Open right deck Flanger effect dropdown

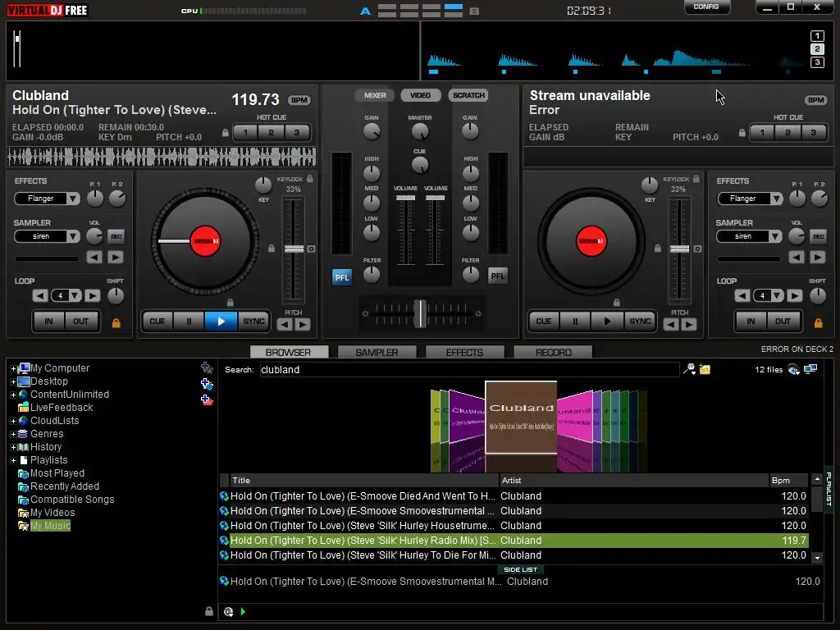coord(776,199)
